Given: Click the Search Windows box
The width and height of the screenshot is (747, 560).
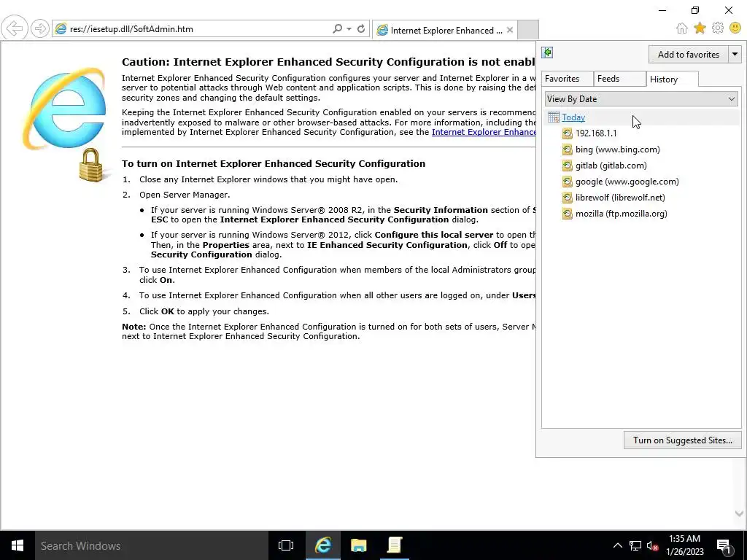Looking at the screenshot, I should (x=152, y=545).
